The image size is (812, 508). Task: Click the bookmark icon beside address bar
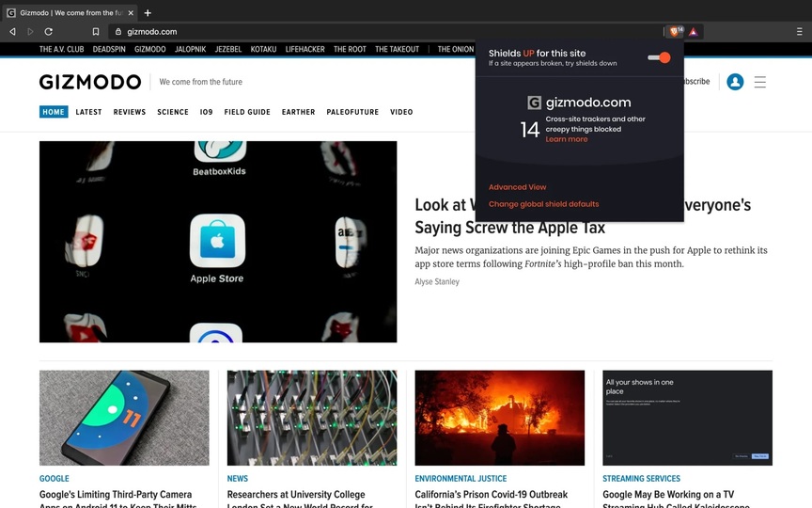click(x=96, y=32)
